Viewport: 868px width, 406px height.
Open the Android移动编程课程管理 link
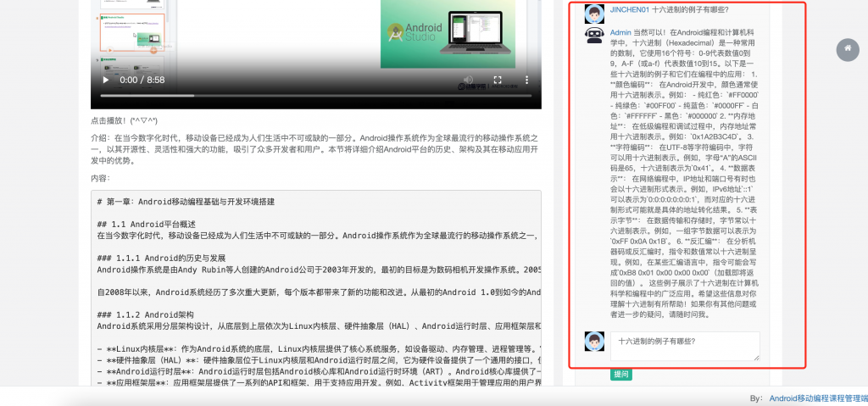point(819,398)
